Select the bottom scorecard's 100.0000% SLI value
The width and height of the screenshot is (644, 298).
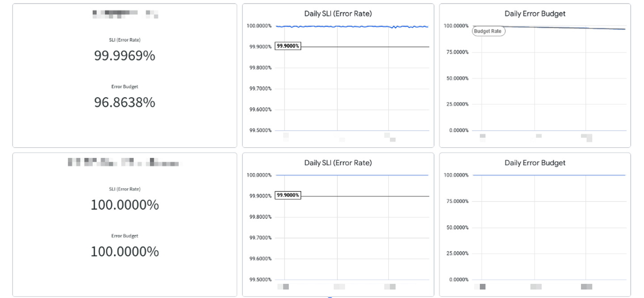coord(124,205)
